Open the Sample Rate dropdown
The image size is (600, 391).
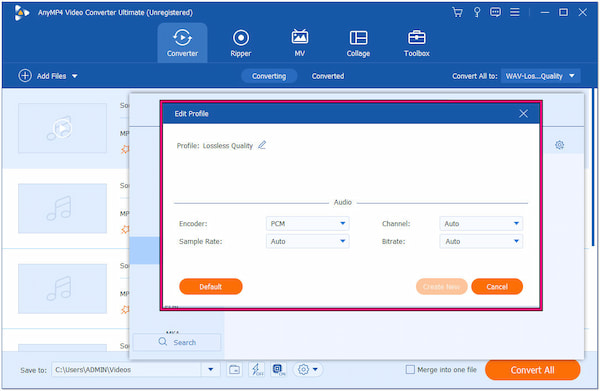point(307,241)
